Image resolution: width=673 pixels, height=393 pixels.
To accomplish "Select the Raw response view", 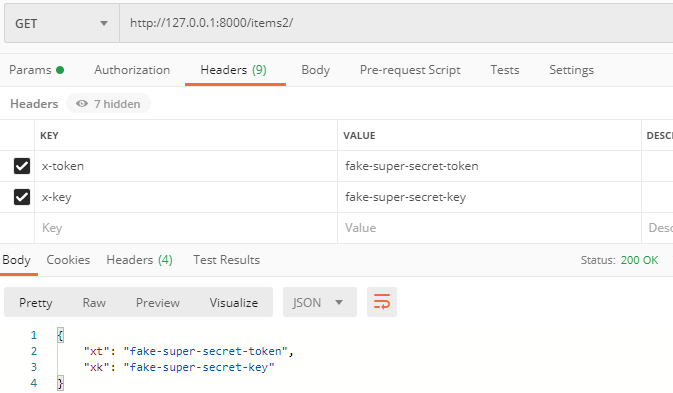I will 94,302.
